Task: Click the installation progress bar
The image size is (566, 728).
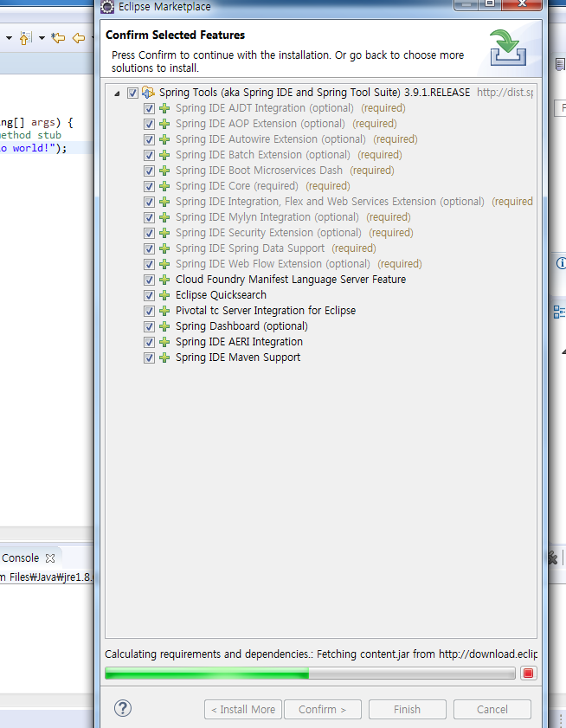Action: (310, 673)
